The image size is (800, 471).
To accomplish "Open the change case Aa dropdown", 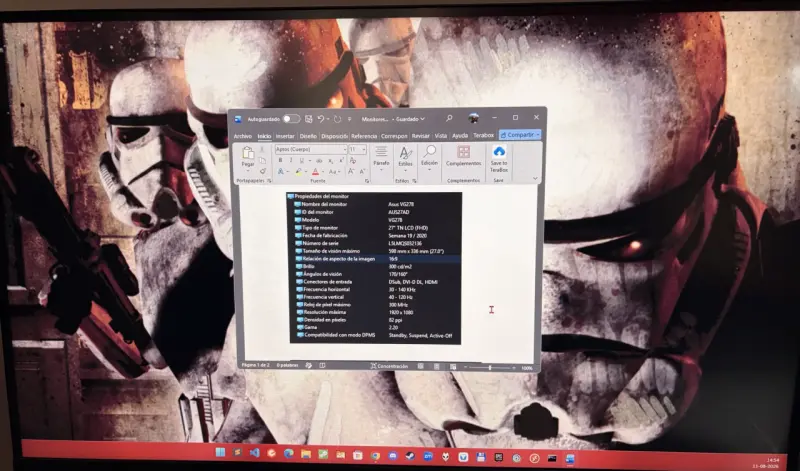I will tap(334, 171).
